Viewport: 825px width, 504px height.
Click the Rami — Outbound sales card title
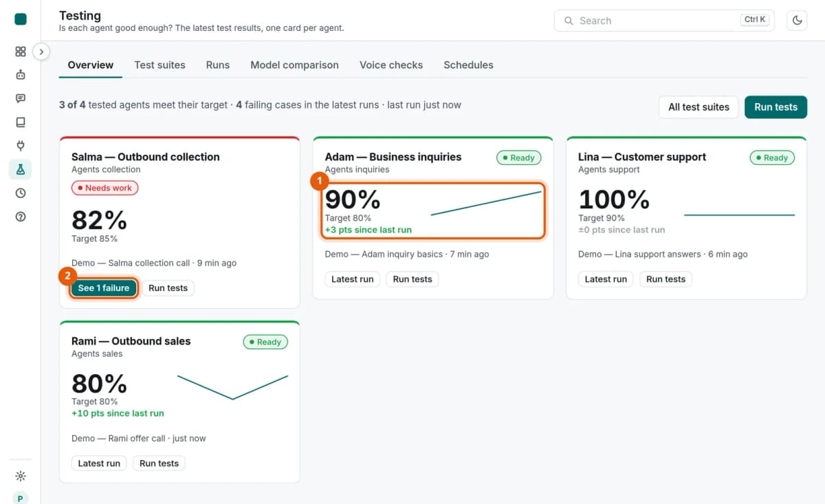tap(131, 341)
